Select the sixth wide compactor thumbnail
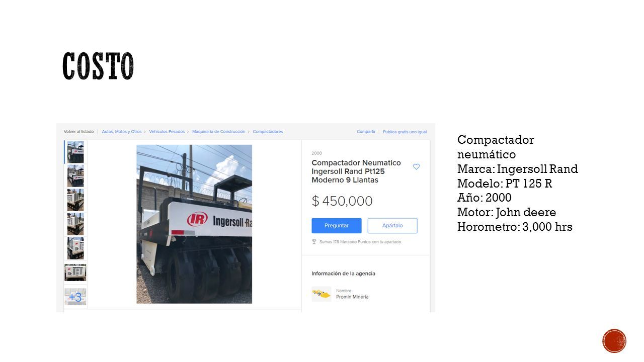 pos(75,273)
